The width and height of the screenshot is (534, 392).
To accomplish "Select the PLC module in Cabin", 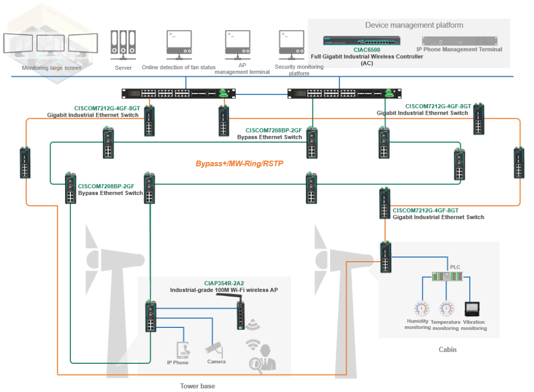I will [x=447, y=276].
